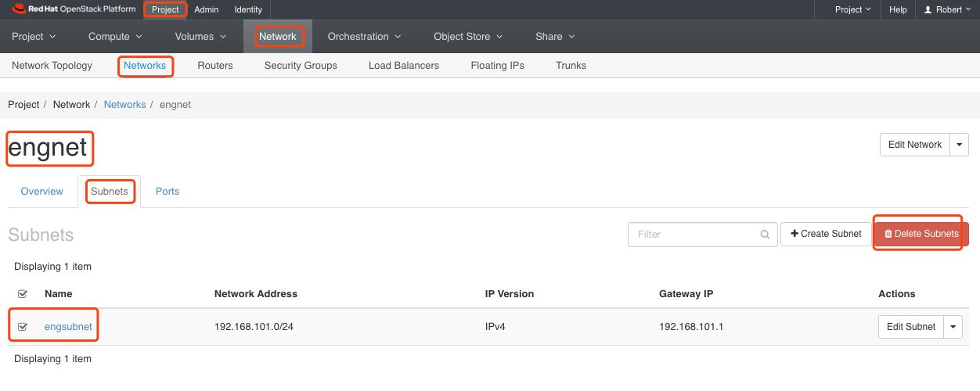Open the Admin top menu

tap(206, 9)
